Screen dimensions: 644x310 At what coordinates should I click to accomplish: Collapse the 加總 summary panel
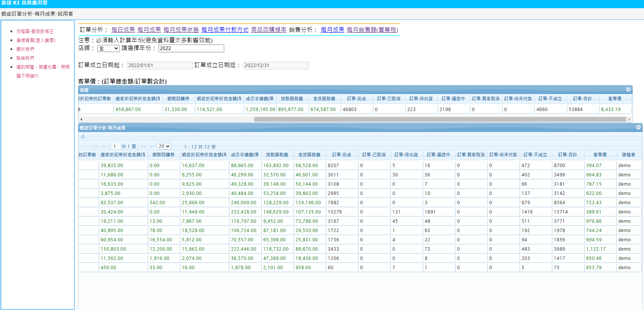click(x=628, y=89)
